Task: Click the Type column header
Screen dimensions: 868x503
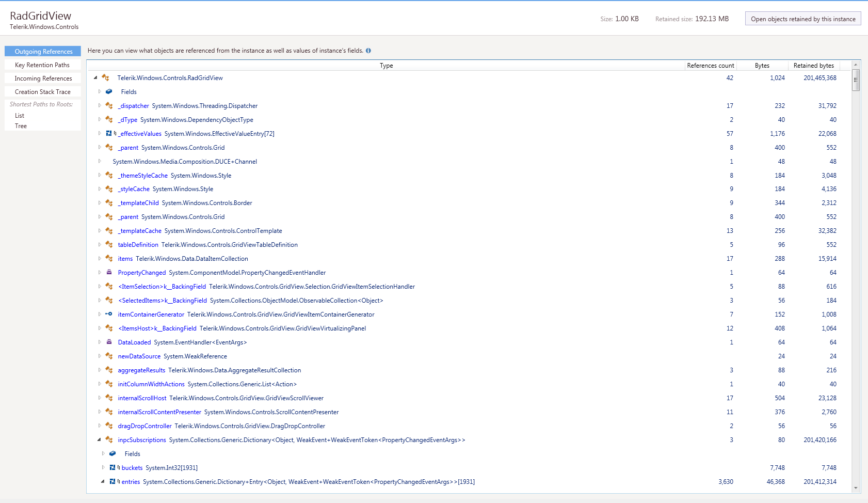Action: [x=387, y=66]
